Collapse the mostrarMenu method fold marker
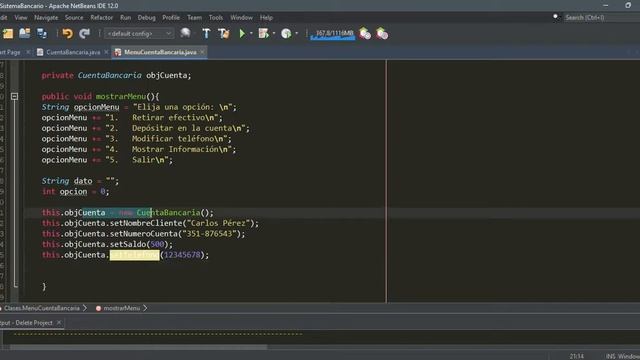The height and width of the screenshot is (360, 640). point(14,96)
